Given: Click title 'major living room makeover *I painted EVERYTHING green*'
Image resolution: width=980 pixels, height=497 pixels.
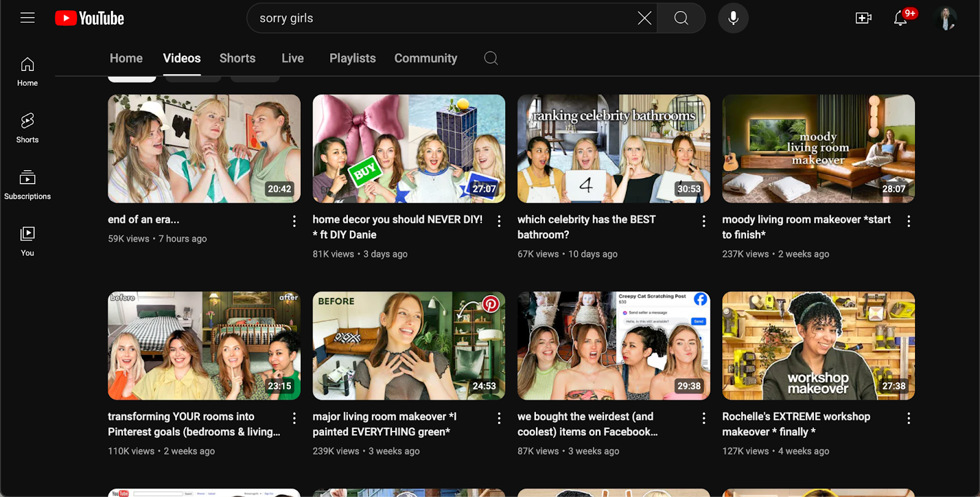Looking at the screenshot, I should [x=385, y=424].
